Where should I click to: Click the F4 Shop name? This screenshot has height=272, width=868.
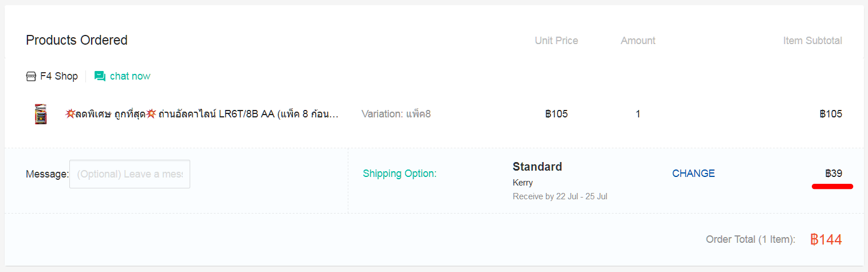point(59,76)
